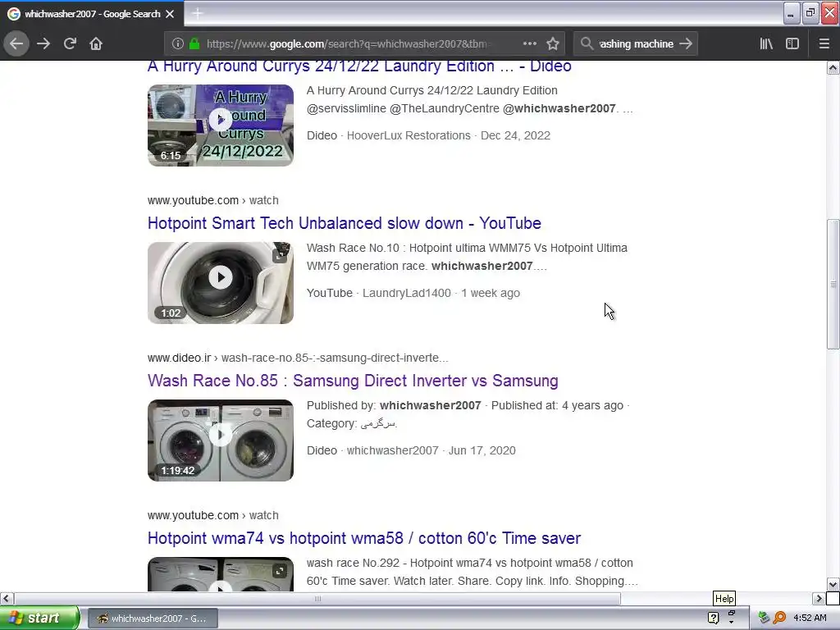
Task: Open the Windows Start menu
Action: [39, 618]
